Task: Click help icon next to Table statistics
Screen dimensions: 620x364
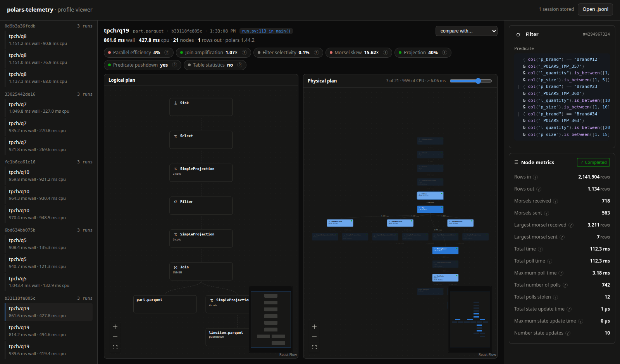Action: tap(239, 65)
